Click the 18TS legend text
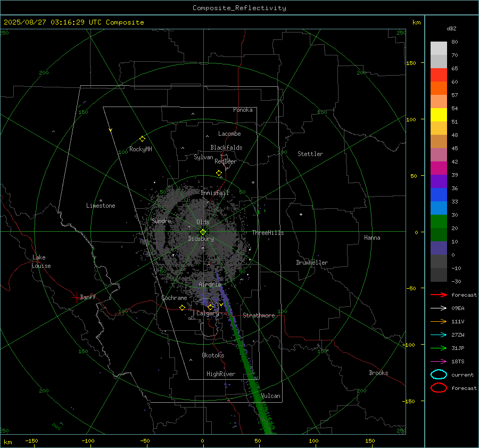 pyautogui.click(x=458, y=361)
